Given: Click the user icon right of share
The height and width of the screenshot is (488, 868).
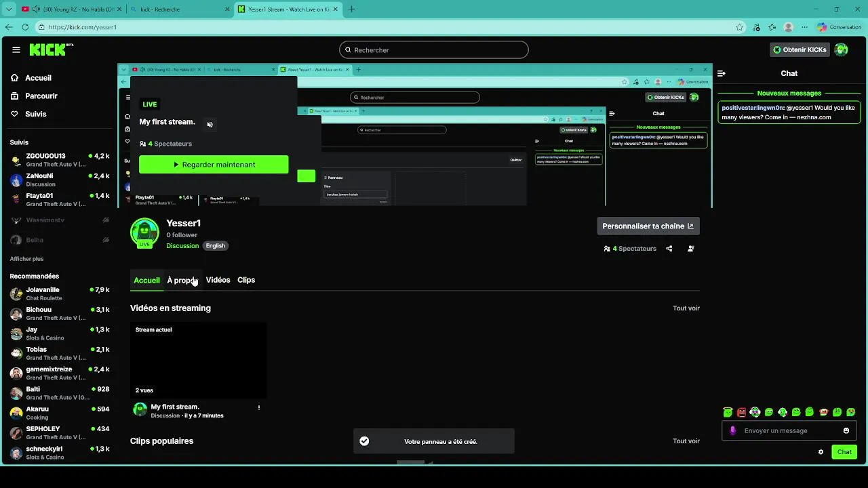Looking at the screenshot, I should point(691,249).
